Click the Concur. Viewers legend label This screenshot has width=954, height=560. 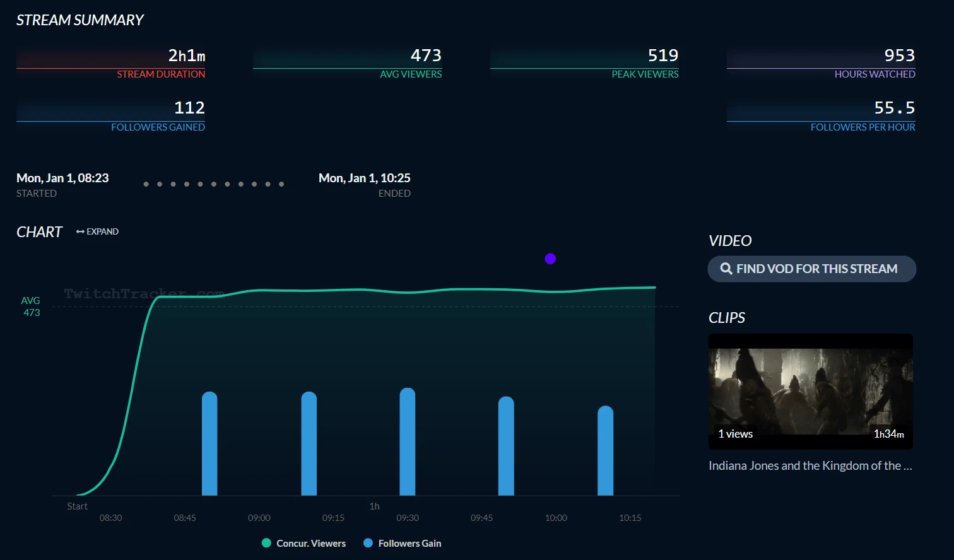[x=311, y=543]
